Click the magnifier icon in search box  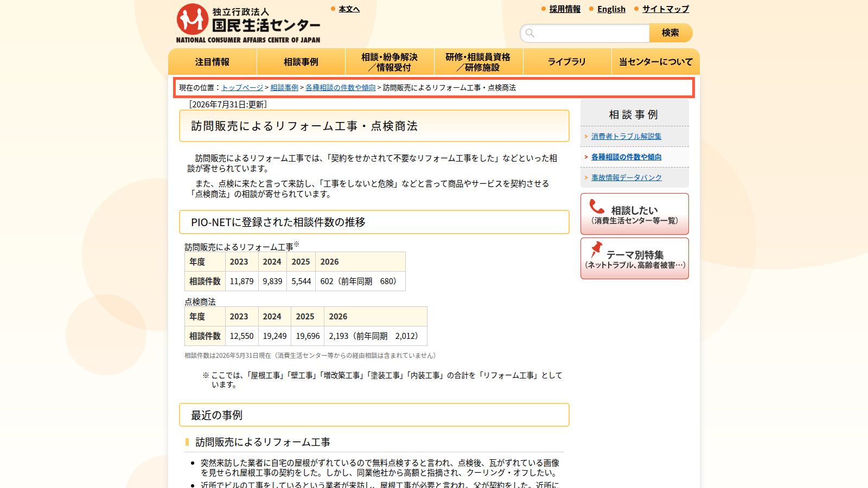tap(530, 33)
